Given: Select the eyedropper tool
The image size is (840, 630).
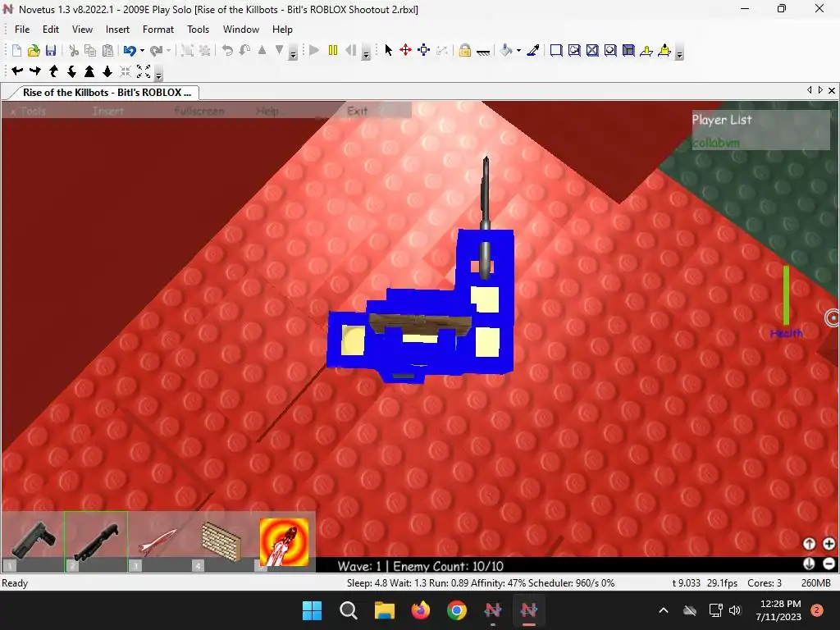Looking at the screenshot, I should point(533,50).
